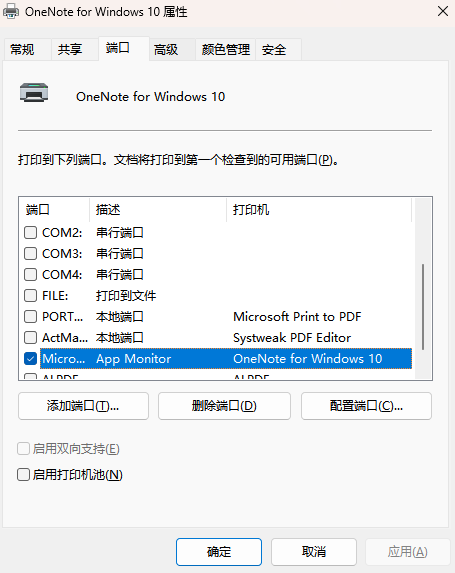Go to the 安全 tab
The height and width of the screenshot is (573, 455).
click(x=278, y=49)
